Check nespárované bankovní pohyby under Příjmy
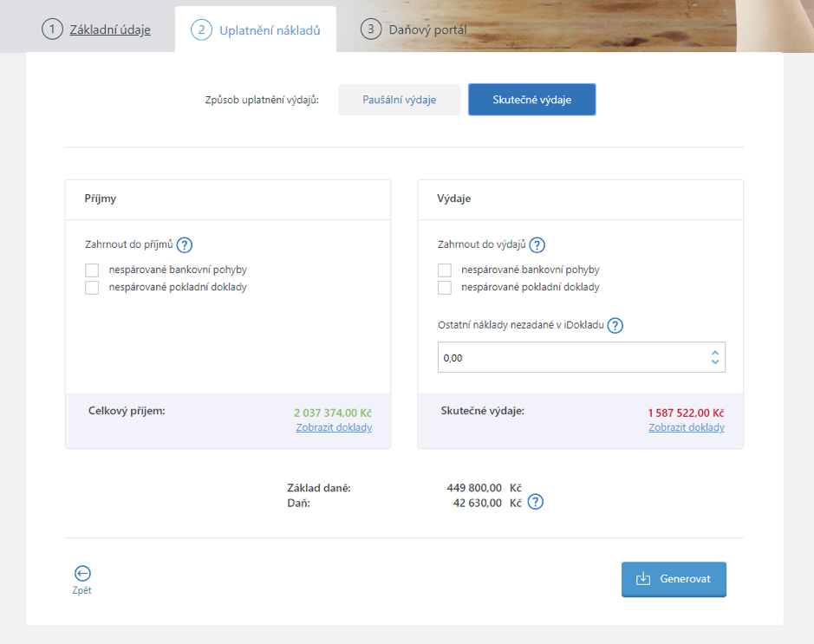Screen dimensions: 814x644 tap(92, 270)
